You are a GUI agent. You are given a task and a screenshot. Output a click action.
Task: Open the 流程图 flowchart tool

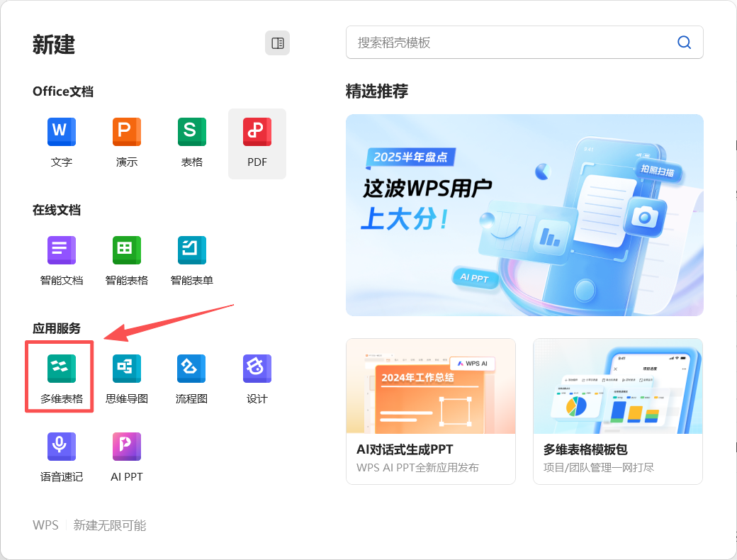(x=192, y=369)
